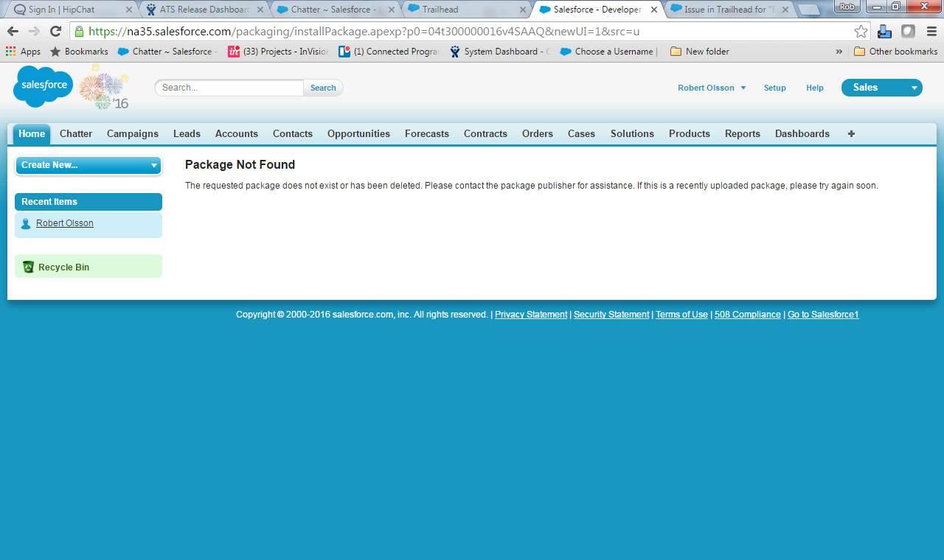Open Robert Olsson in Recent Items
The image size is (944, 560).
pos(65,223)
